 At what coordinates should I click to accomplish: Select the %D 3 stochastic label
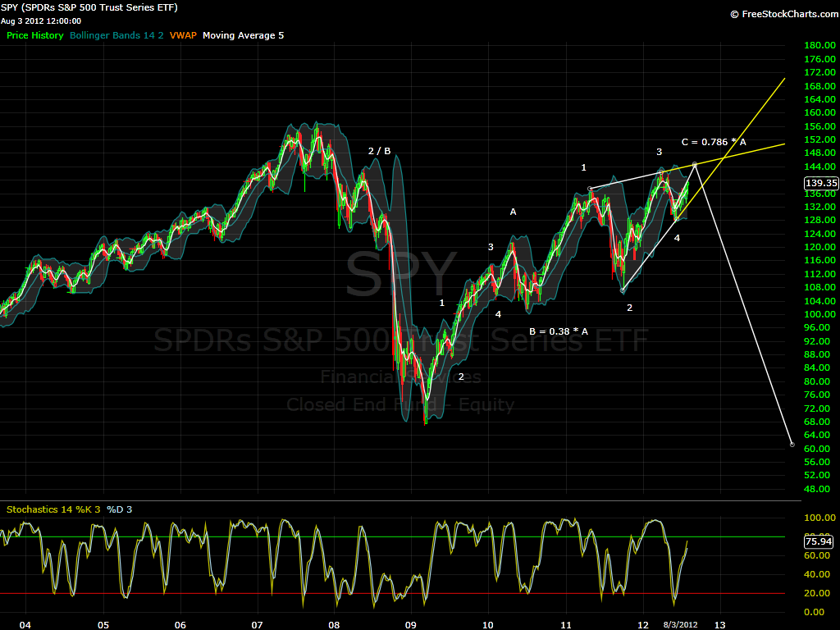119,509
